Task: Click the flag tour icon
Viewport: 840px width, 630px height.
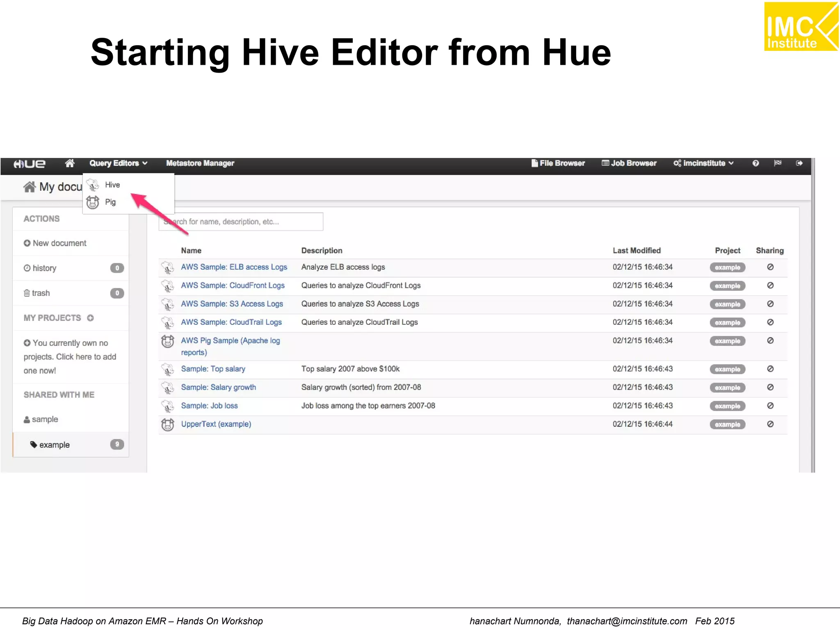Action: point(777,163)
